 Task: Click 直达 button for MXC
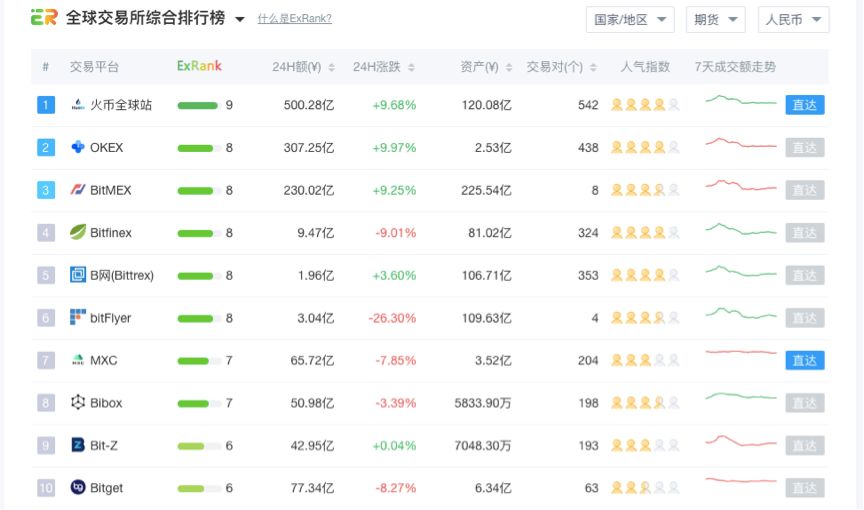coord(804,360)
